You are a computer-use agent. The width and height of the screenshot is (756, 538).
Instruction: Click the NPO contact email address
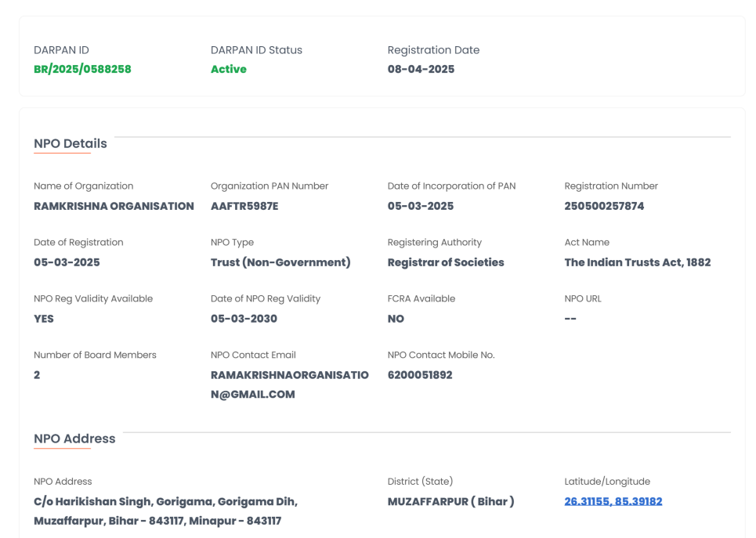click(x=289, y=385)
